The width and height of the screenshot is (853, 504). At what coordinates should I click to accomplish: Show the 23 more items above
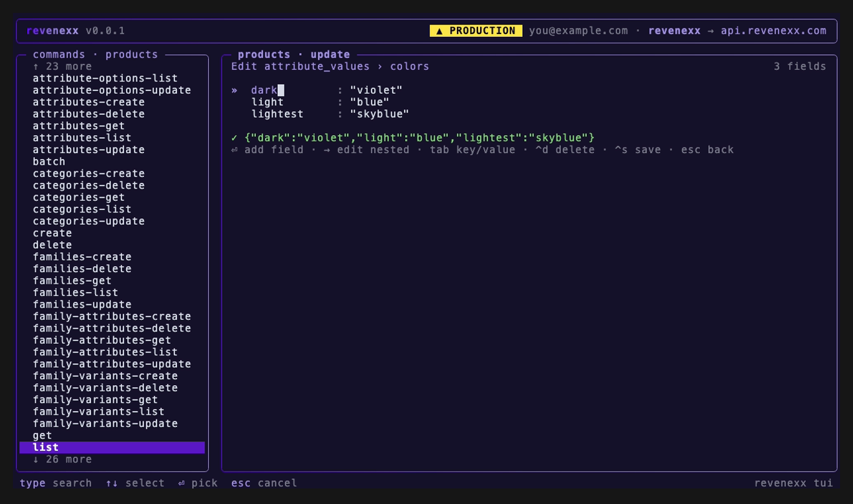(62, 67)
